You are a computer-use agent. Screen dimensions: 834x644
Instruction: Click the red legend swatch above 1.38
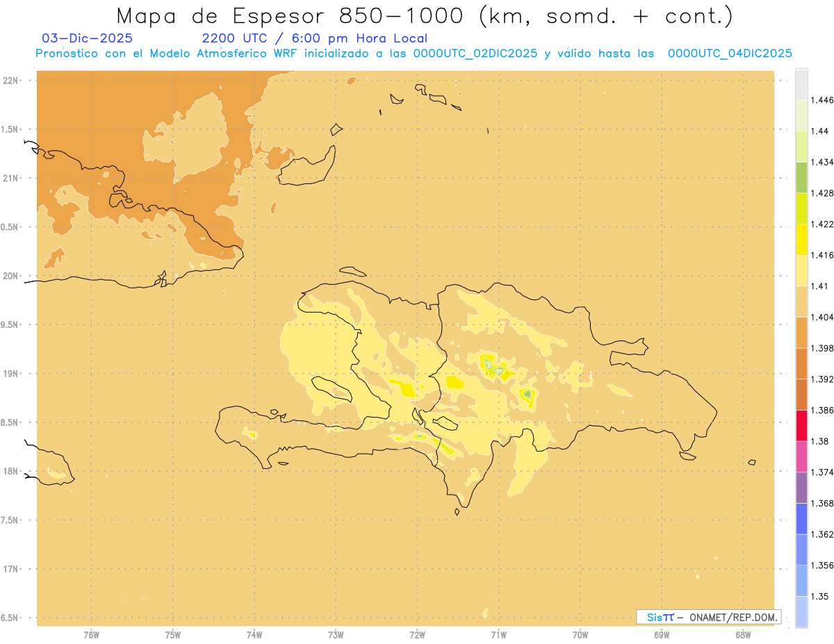coord(801,425)
